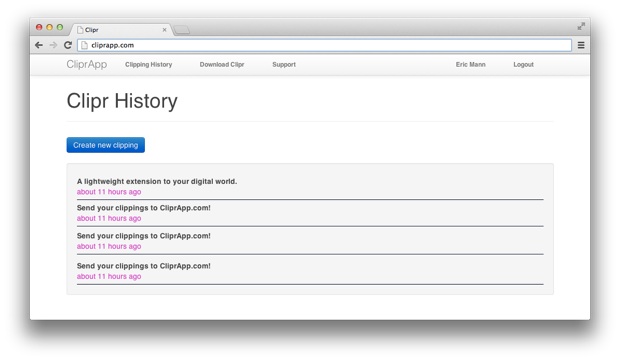619x361 pixels.
Task: Click timestamp under the lightweight extension clipping
Action: (109, 192)
